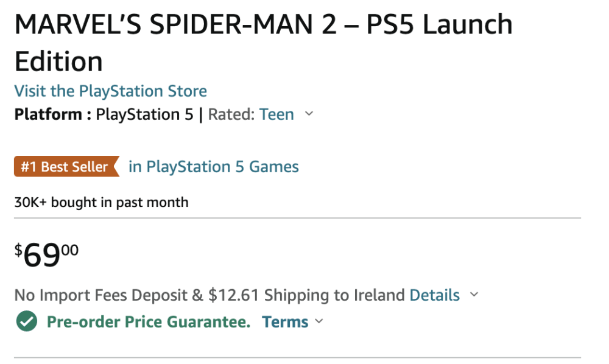The image size is (609, 364).
Task: Click the 'No Import Fees Deposit' text
Action: (x=102, y=295)
